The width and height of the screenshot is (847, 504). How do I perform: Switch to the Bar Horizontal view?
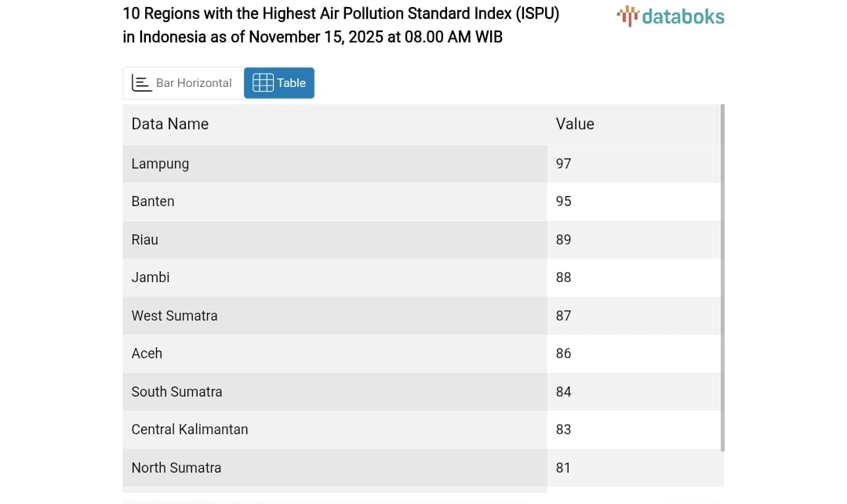(x=184, y=83)
